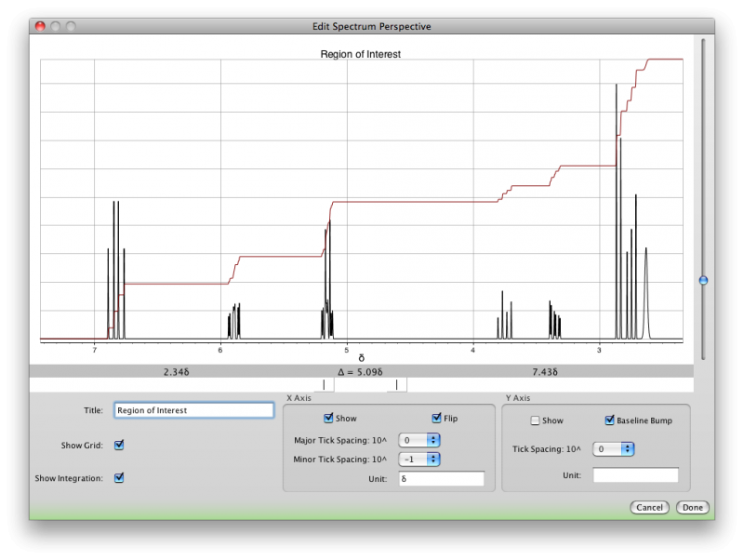
Task: Click the x-axis tick label 3
Action: 599,351
